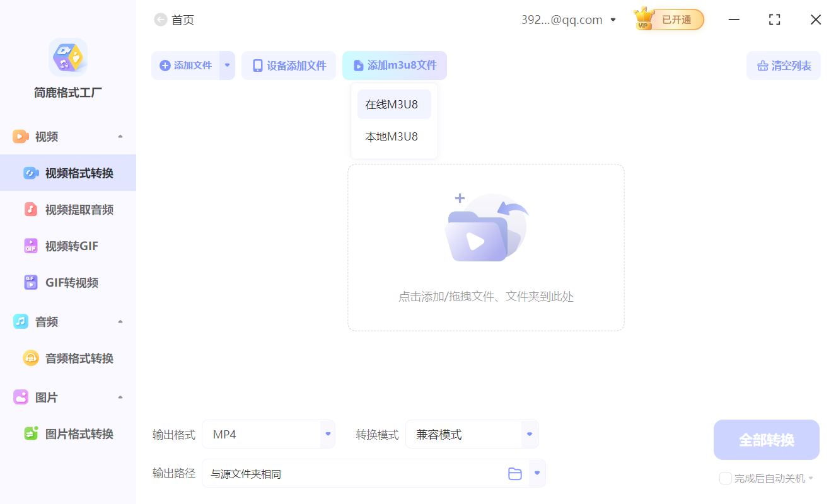Click the 设备添加文件 device icon button
836x504 pixels.
(x=288, y=66)
